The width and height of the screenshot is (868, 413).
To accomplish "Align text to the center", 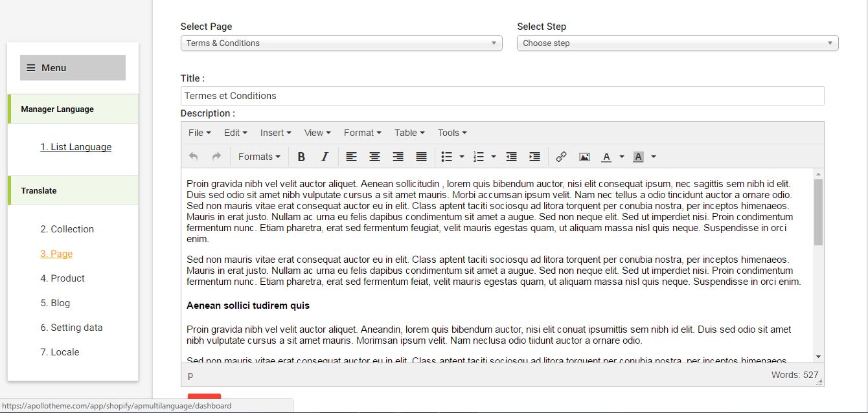I will (374, 157).
